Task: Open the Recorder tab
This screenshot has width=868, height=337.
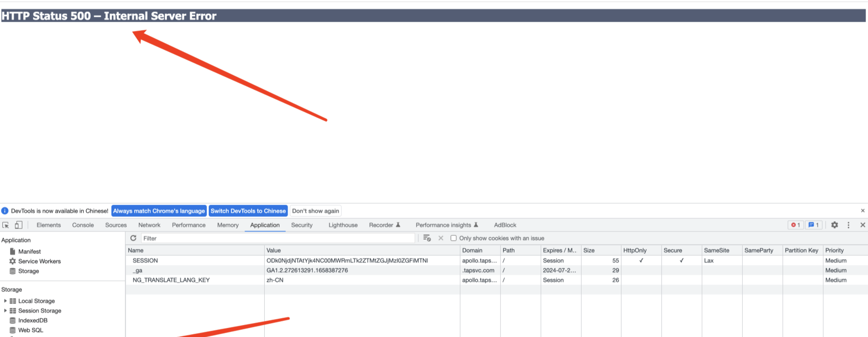Action: point(385,225)
